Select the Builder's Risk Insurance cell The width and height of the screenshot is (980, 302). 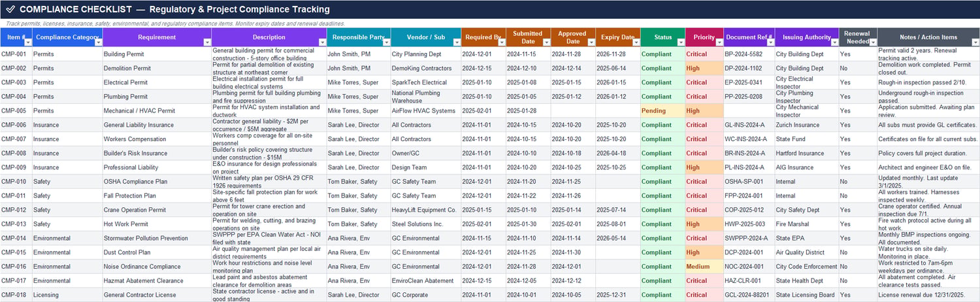point(157,154)
